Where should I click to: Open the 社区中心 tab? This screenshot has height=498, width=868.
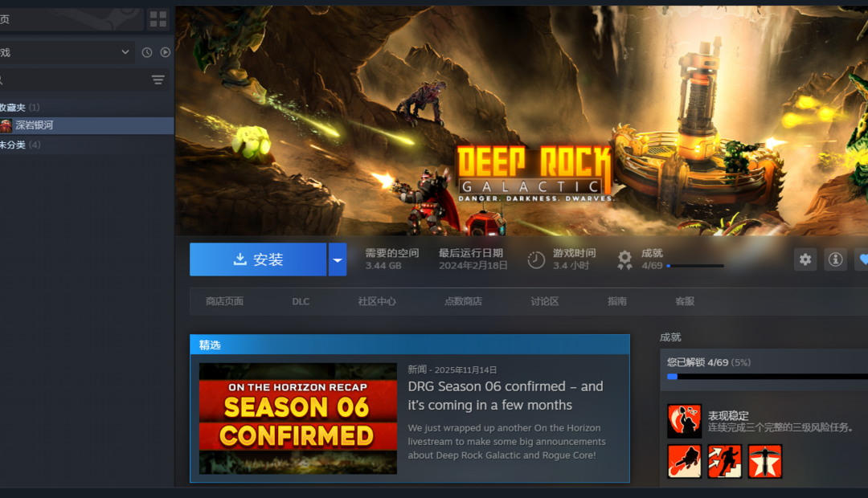click(x=377, y=301)
